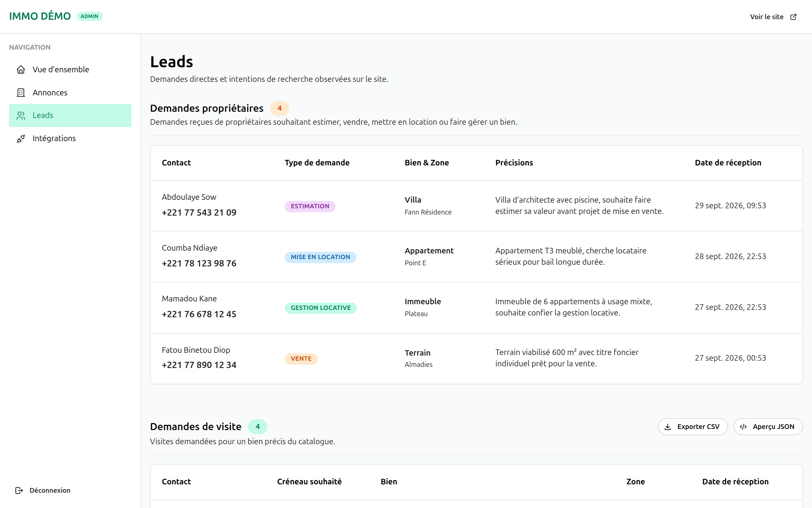The image size is (812, 508).
Task: Click the date 27 sept. 2026, 00:53
Action: click(x=731, y=358)
